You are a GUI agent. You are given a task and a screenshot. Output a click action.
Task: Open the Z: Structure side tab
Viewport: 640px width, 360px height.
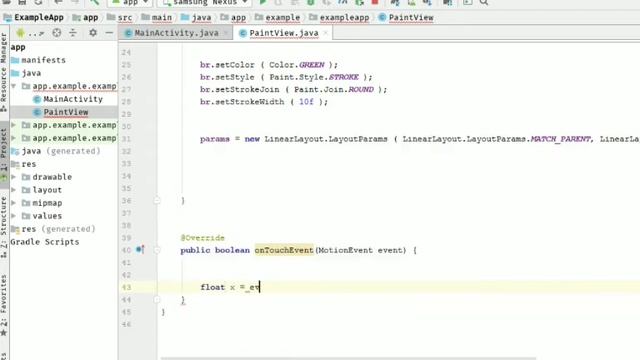pos(4,227)
